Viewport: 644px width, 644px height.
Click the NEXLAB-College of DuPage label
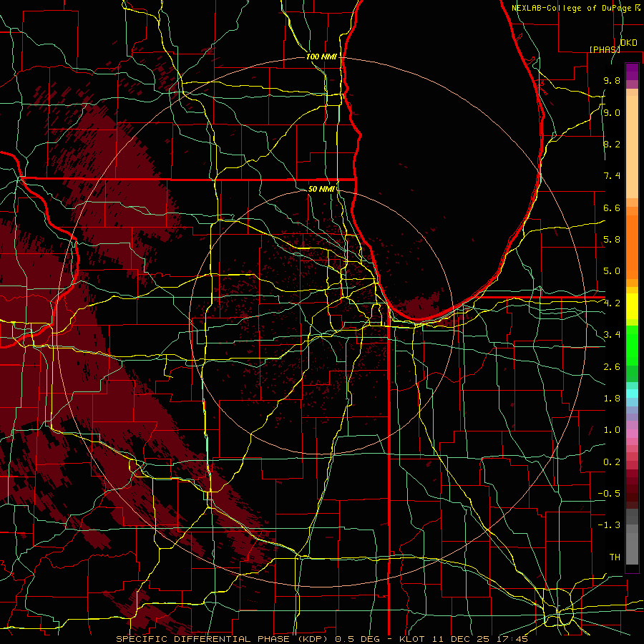coord(571,8)
